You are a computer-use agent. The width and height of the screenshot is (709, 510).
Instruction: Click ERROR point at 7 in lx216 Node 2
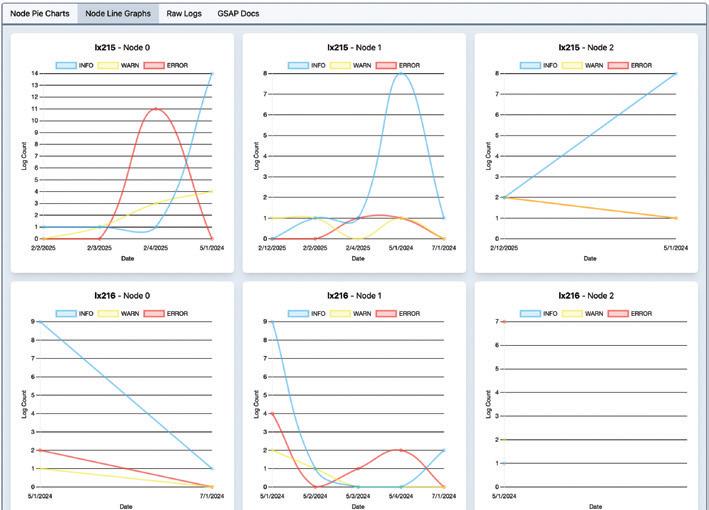[x=504, y=321]
